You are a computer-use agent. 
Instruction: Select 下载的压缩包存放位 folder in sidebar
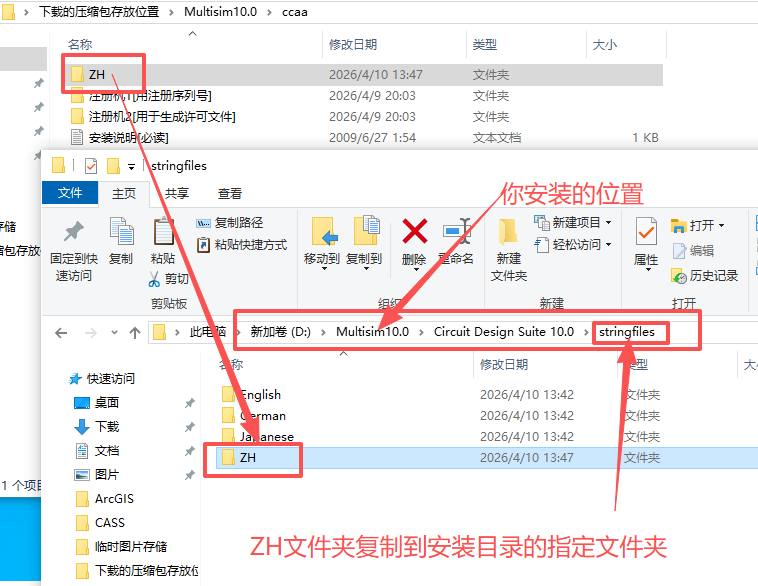[x=137, y=571]
